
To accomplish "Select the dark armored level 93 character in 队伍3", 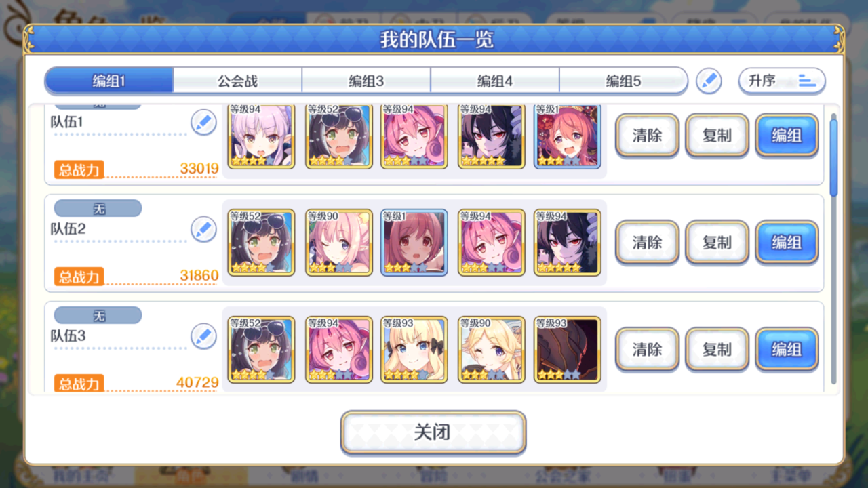I will (x=568, y=349).
